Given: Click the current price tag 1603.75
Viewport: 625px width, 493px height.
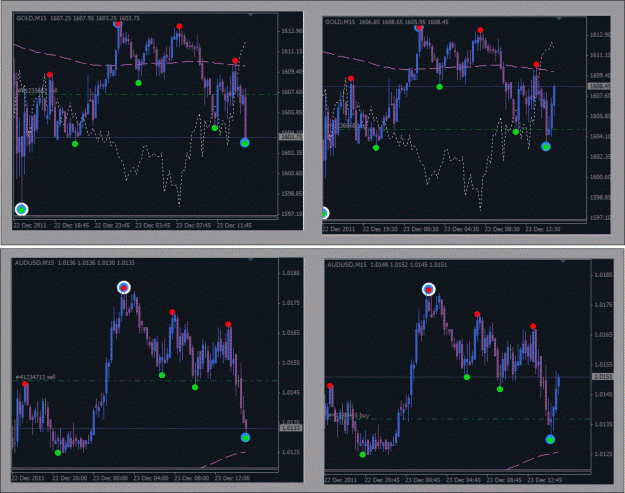Looking at the screenshot, I should click(x=290, y=137).
